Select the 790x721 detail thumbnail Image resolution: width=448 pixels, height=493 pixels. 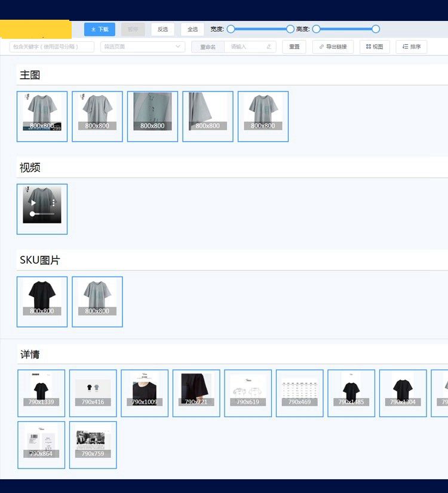tap(196, 393)
